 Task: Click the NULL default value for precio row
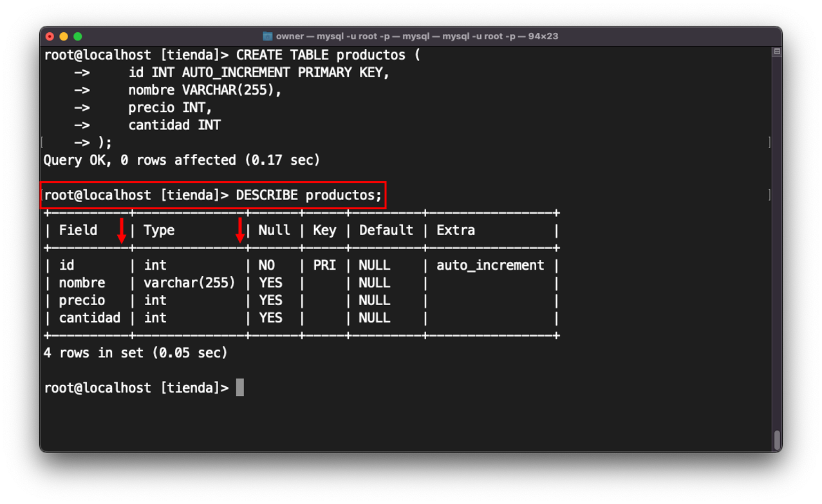[x=373, y=300]
